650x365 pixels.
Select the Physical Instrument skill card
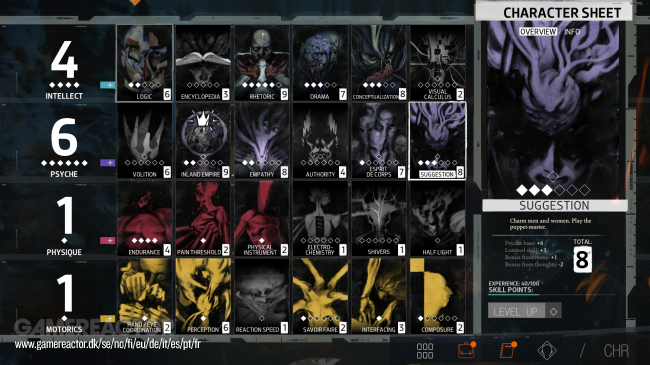262,219
